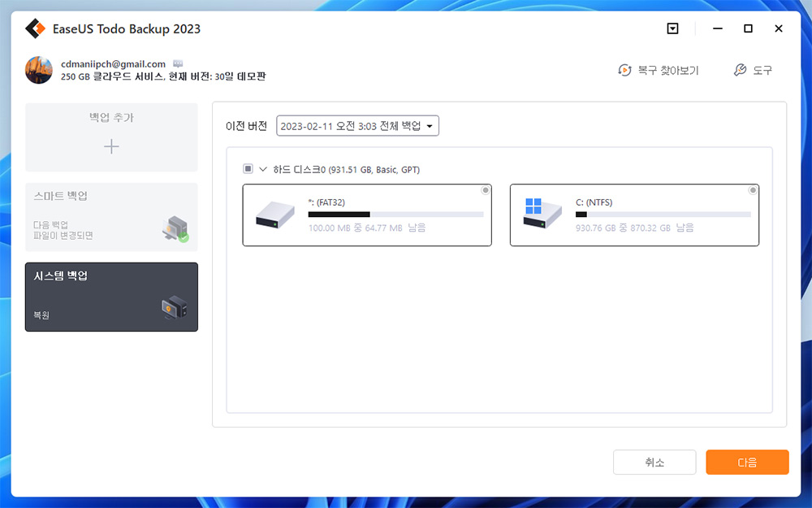The height and width of the screenshot is (508, 812).
Task: Click the 복구 찾아보기 label
Action: coord(668,70)
